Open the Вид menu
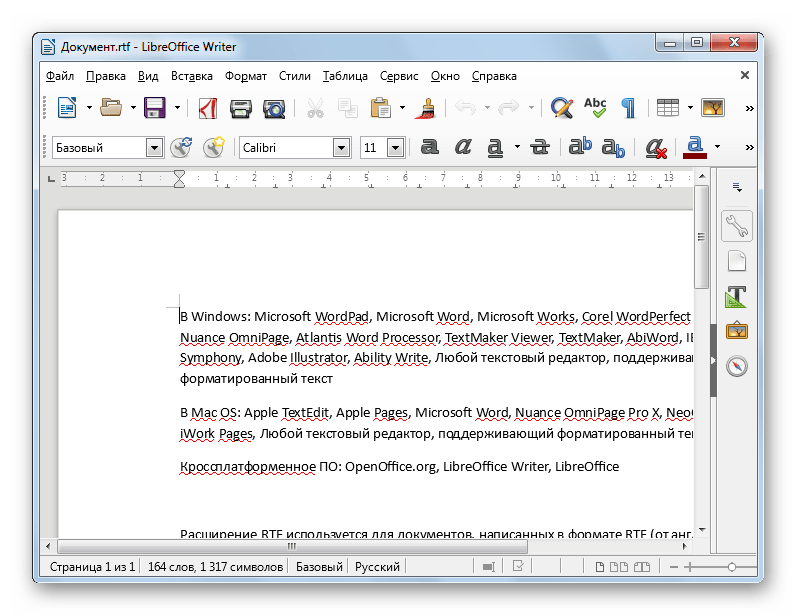This screenshot has height=616, width=797. click(148, 76)
